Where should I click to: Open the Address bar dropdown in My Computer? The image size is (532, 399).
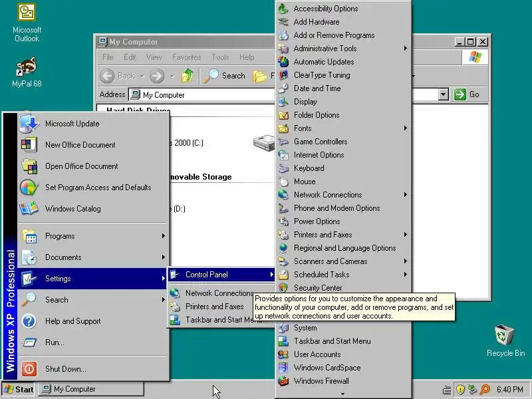click(x=443, y=94)
